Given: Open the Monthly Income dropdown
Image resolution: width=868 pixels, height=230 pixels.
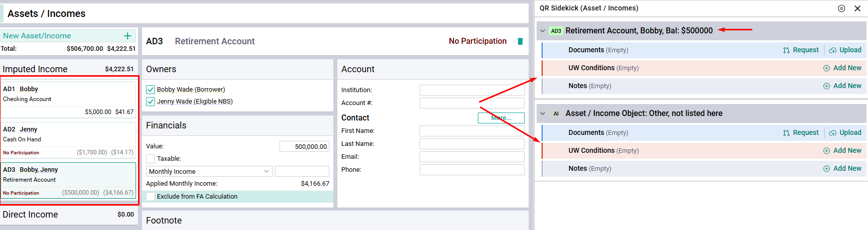Looking at the screenshot, I should (x=209, y=171).
